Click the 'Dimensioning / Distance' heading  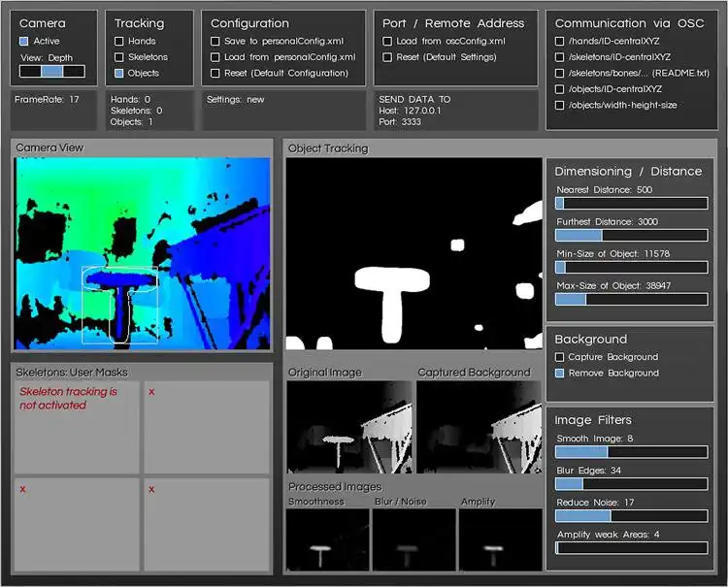[628, 171]
